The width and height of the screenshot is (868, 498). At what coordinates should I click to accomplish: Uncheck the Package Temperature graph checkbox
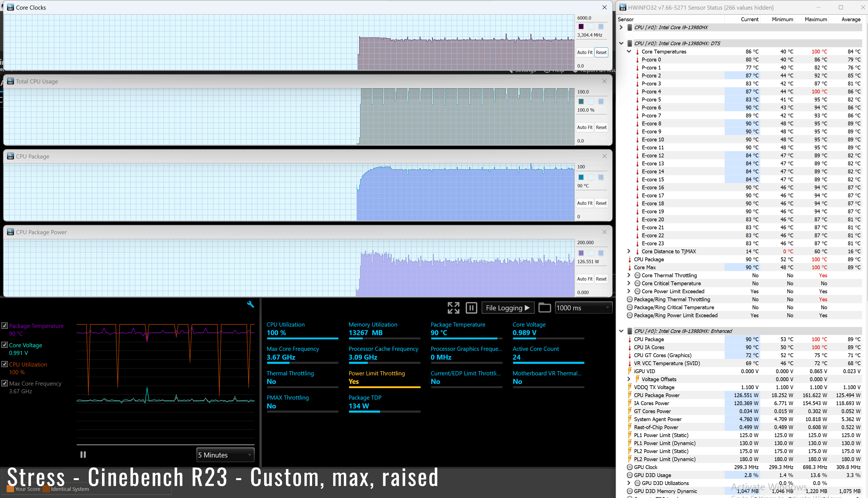(x=5, y=326)
